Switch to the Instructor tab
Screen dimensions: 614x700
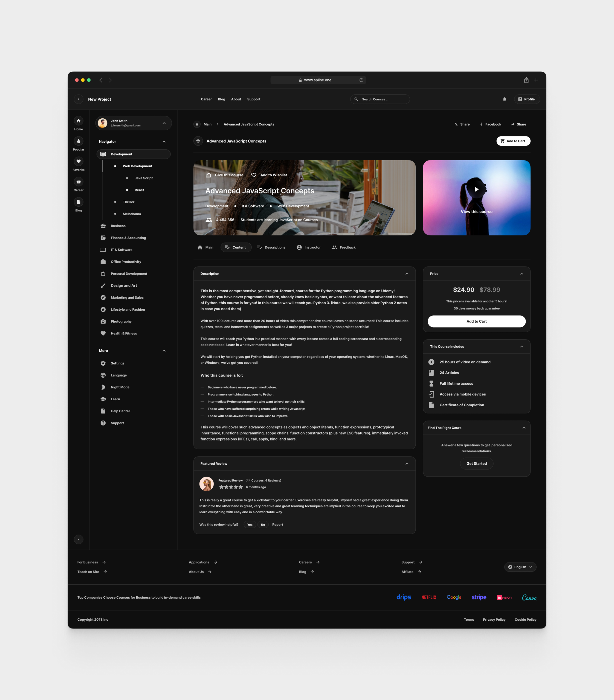(x=309, y=247)
